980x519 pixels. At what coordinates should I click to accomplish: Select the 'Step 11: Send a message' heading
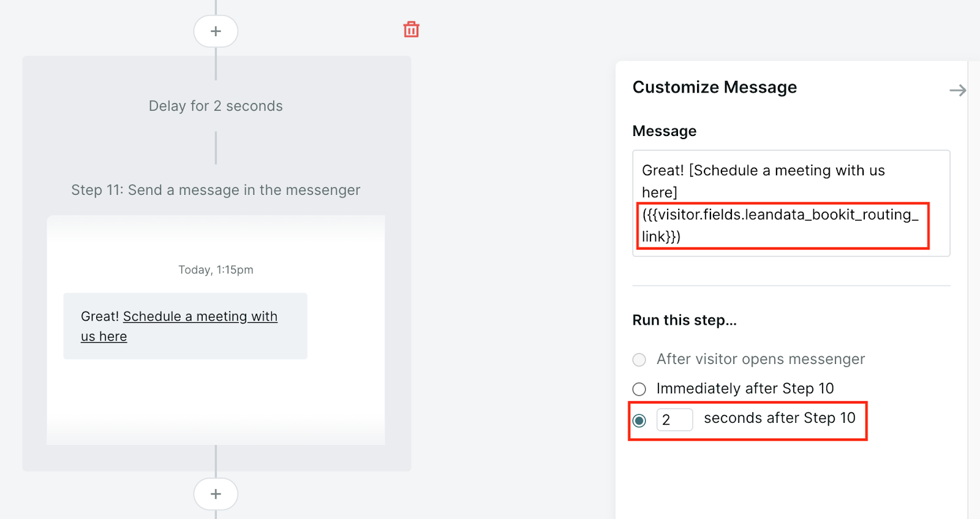(216, 190)
